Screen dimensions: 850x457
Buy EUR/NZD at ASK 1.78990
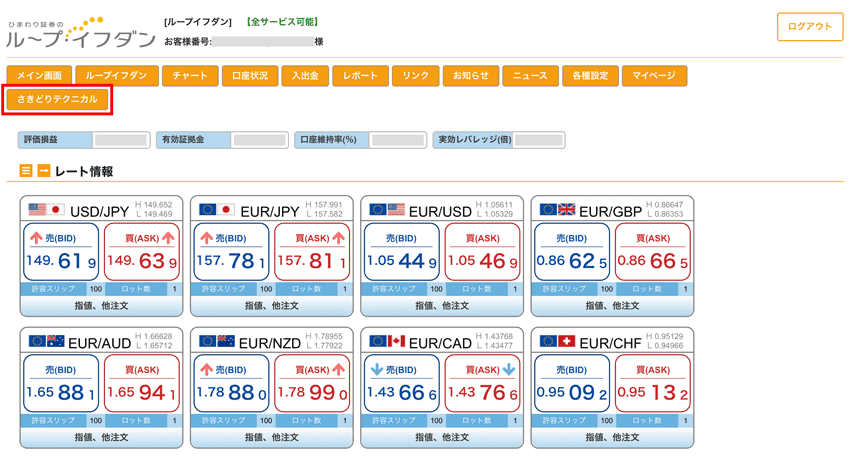(x=312, y=384)
